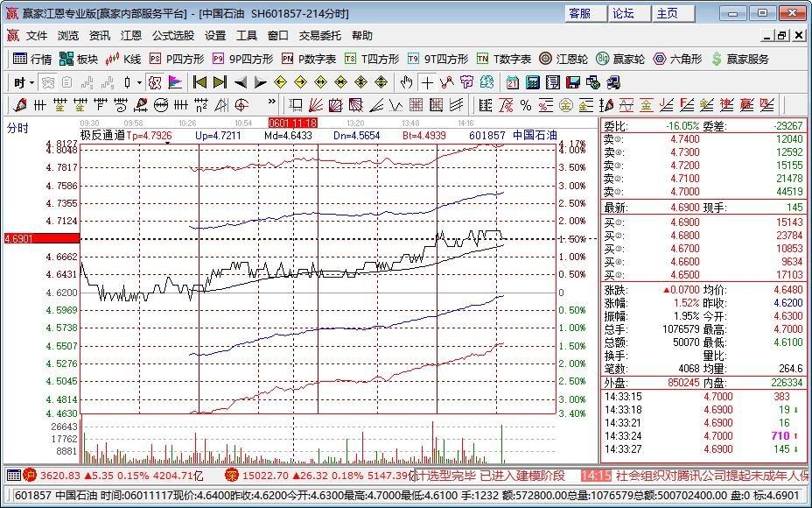Select the red fan-lines angle tool
Viewport: 812px width, 508px height.
[315, 105]
